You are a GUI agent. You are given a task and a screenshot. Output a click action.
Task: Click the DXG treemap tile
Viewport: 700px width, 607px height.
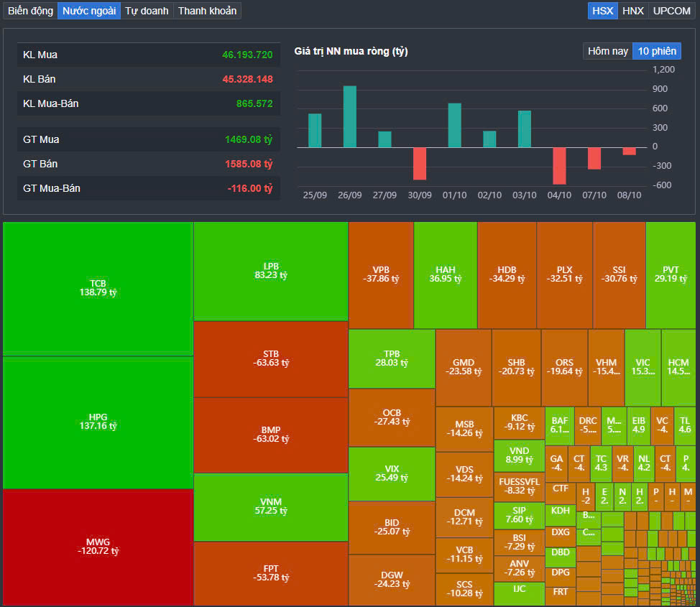tap(561, 536)
